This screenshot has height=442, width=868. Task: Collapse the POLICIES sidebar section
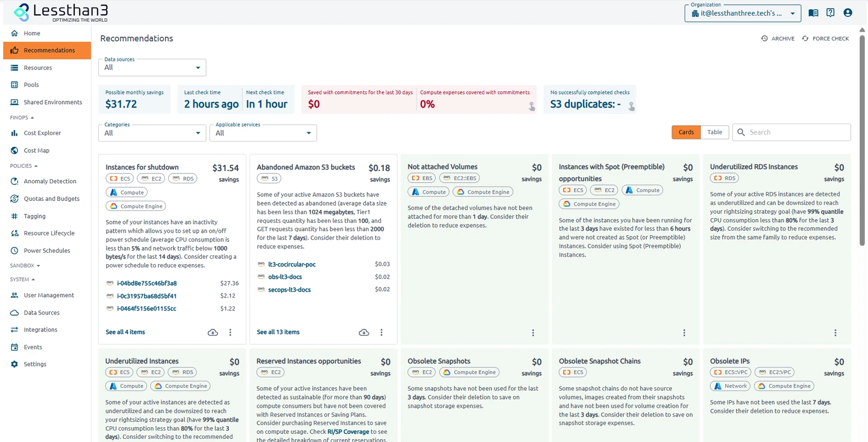24,166
